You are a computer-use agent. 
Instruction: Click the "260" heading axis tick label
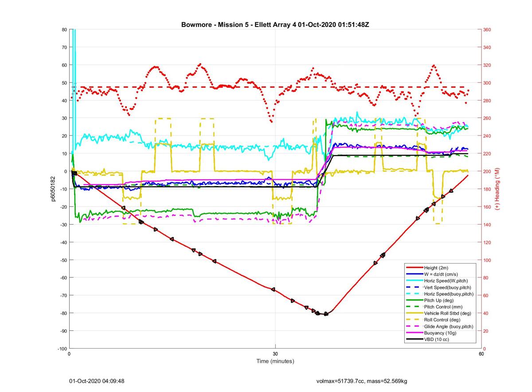pyautogui.click(x=487, y=118)
